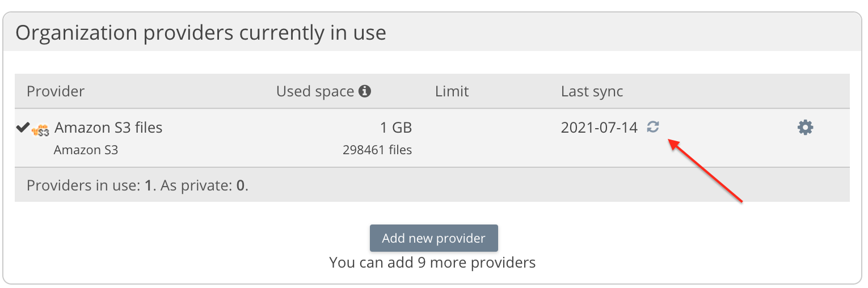
Task: Click the Providers in use: 1 text
Action: coord(90,185)
